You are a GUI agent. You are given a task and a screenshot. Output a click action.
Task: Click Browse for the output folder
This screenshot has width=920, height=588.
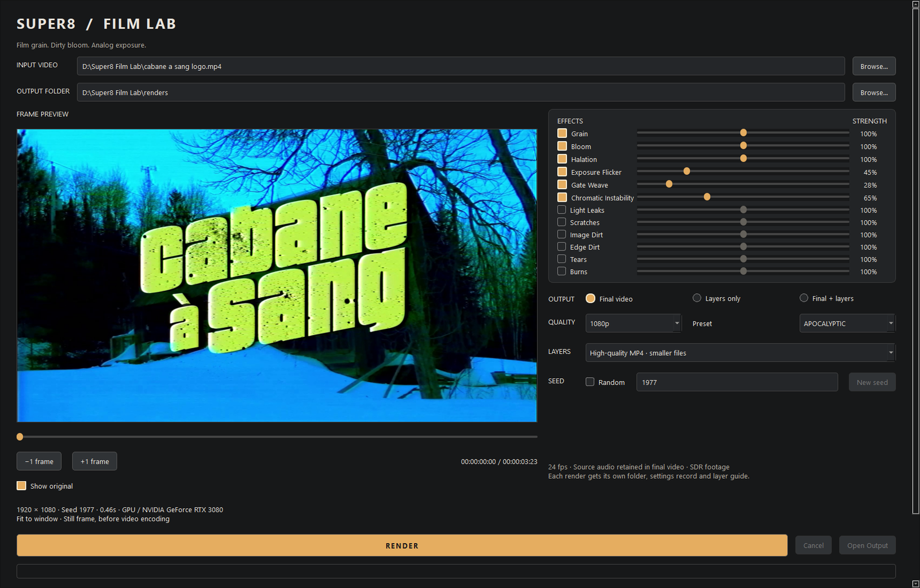873,92
